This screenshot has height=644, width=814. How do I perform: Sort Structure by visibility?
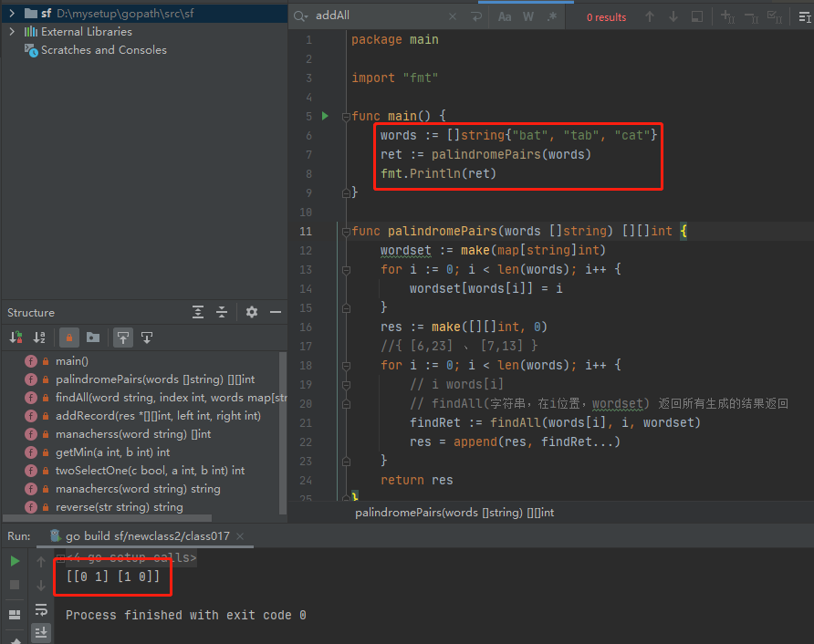[x=16, y=338]
